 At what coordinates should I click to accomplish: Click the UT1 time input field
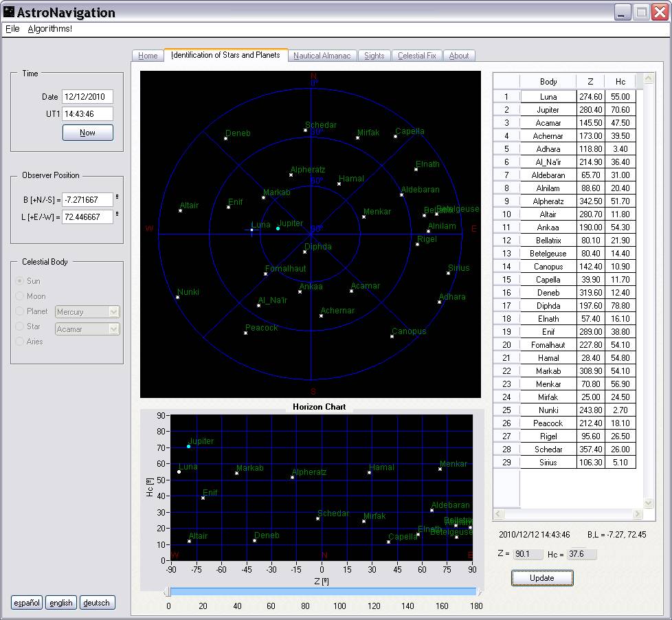pos(87,114)
